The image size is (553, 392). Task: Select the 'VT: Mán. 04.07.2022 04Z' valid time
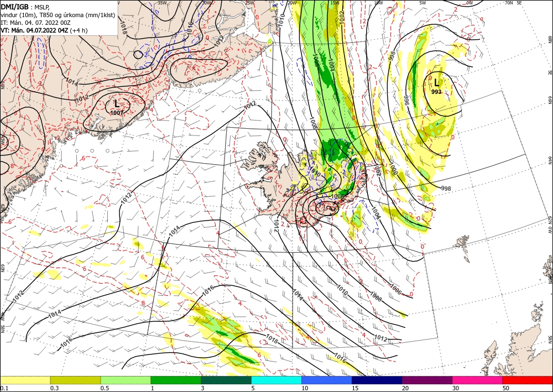click(34, 30)
